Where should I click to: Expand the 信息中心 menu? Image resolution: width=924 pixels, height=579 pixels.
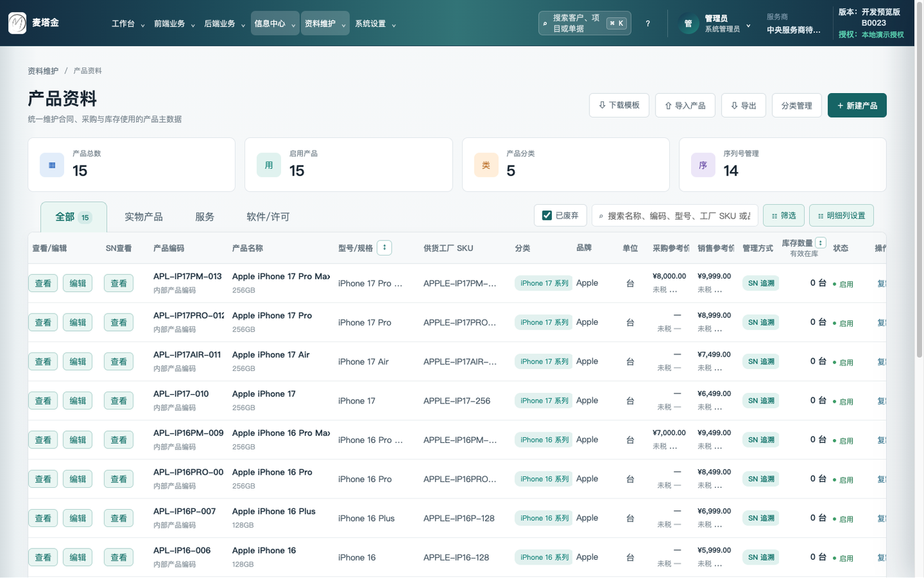pos(275,24)
